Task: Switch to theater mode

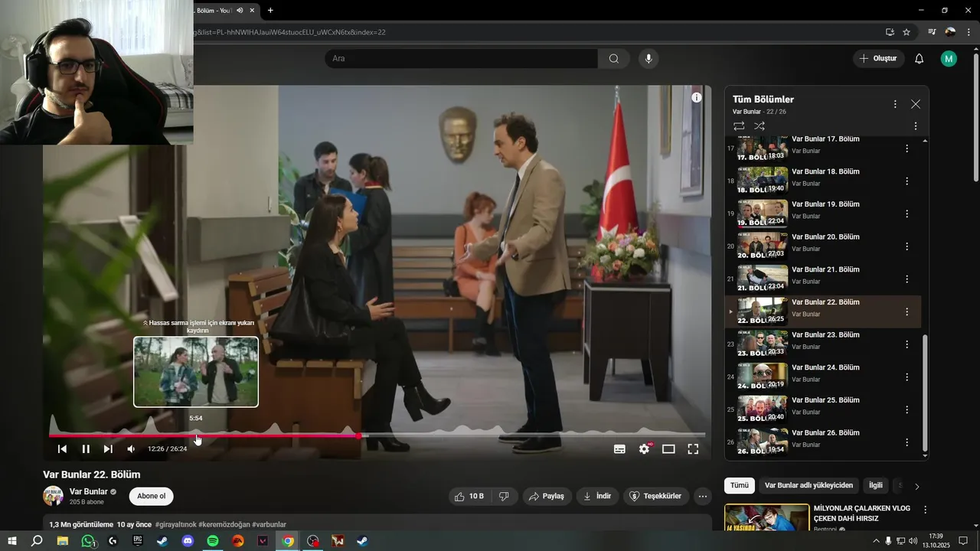Action: [668, 449]
